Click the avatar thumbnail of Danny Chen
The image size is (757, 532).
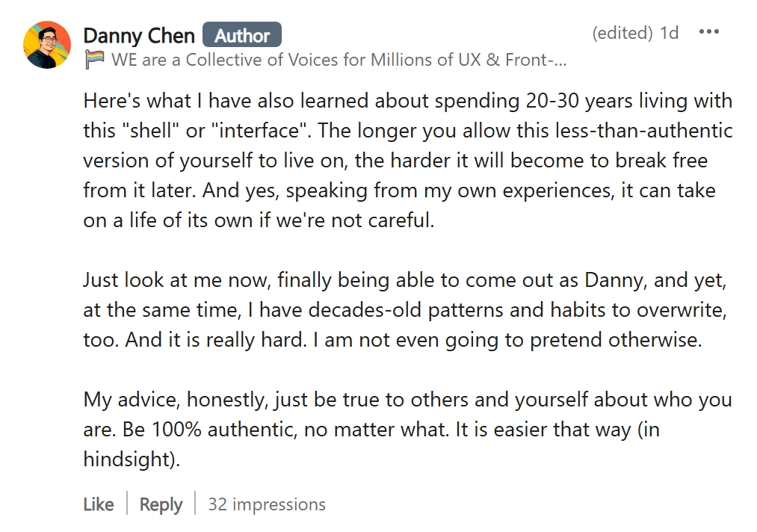47,45
